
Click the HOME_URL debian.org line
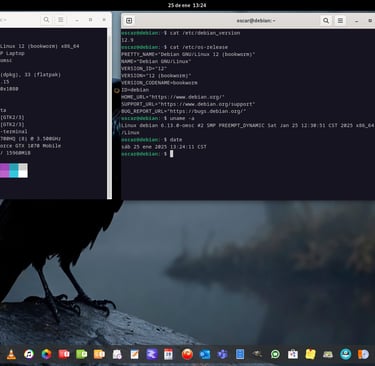tap(173, 97)
